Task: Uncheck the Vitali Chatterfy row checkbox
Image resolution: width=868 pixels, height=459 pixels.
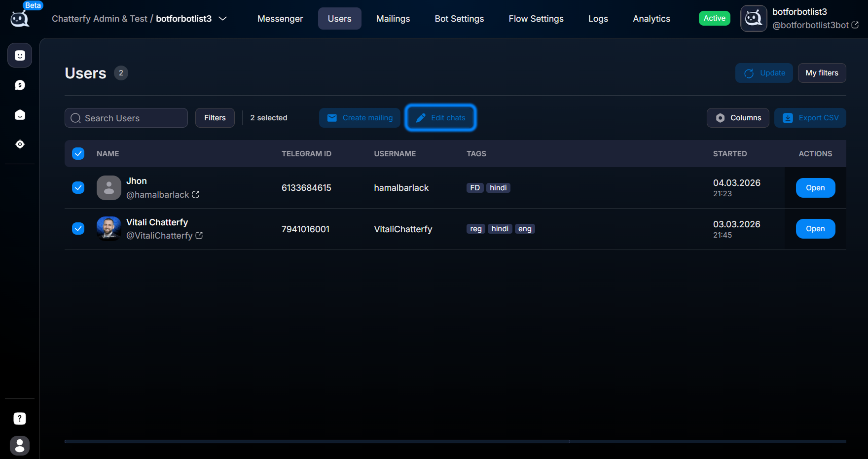Action: [x=78, y=229]
